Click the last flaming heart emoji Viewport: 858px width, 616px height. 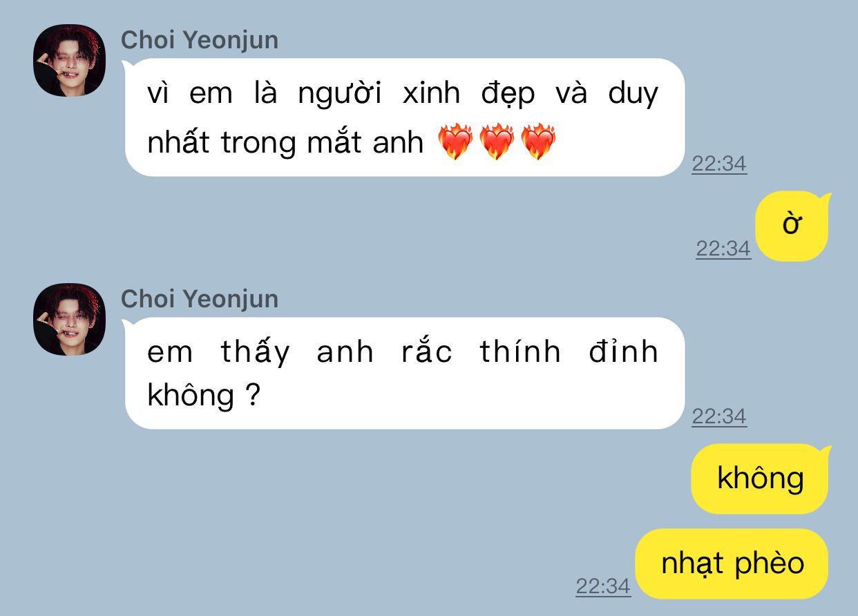538,142
